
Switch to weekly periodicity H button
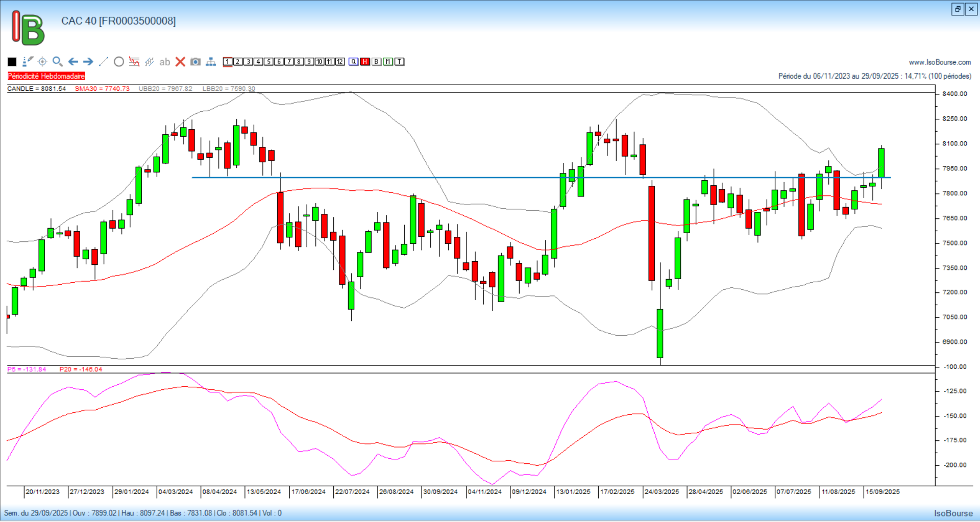[365, 62]
